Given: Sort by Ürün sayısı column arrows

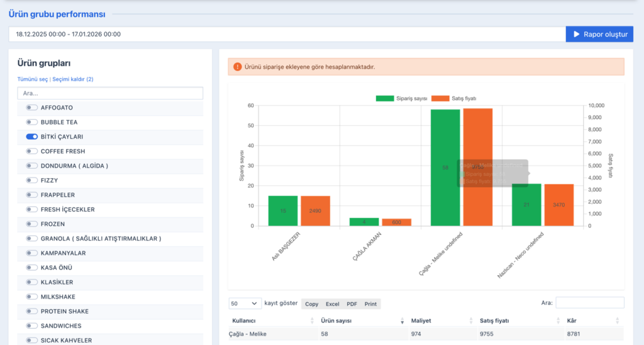Looking at the screenshot, I should [402, 321].
